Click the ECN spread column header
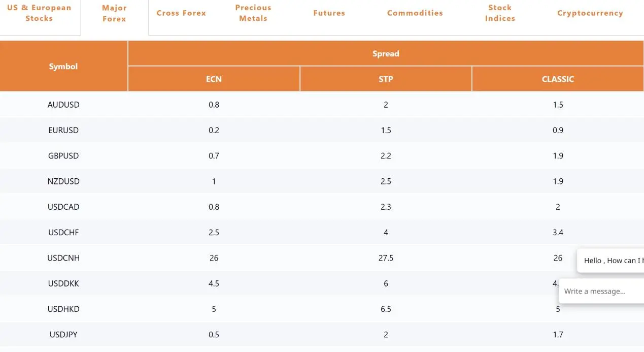This screenshot has height=352, width=644. pos(214,79)
